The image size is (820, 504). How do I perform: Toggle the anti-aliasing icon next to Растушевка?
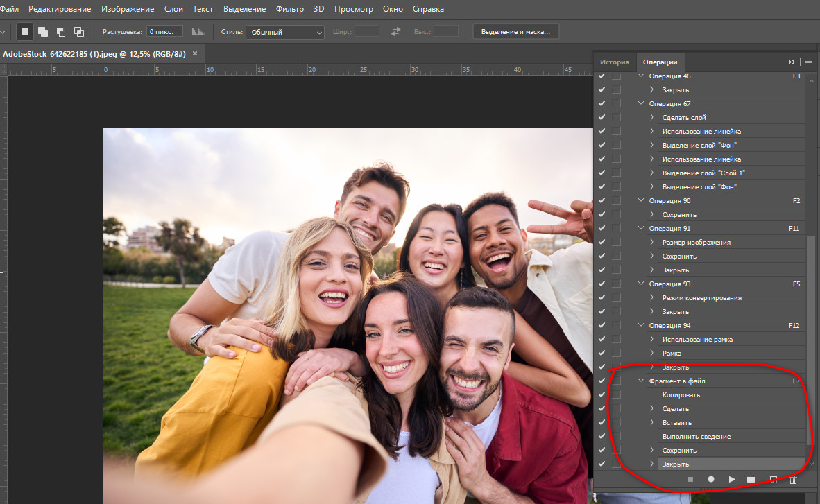click(198, 32)
